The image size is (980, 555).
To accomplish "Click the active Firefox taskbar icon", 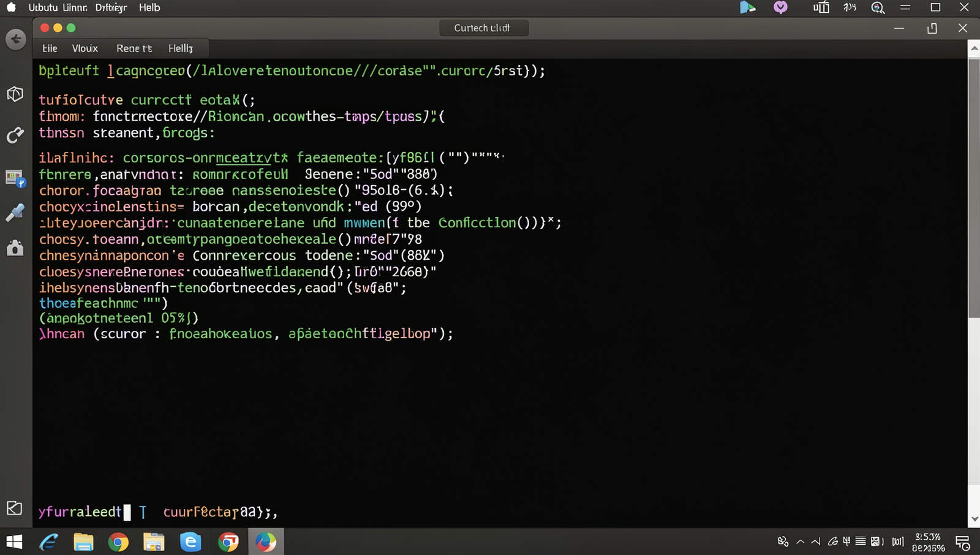I will point(266,542).
